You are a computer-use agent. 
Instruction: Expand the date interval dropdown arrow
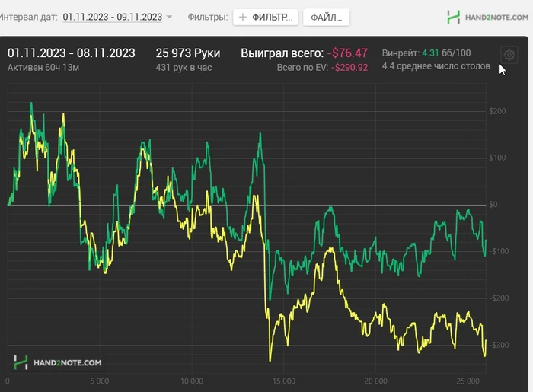(x=169, y=17)
